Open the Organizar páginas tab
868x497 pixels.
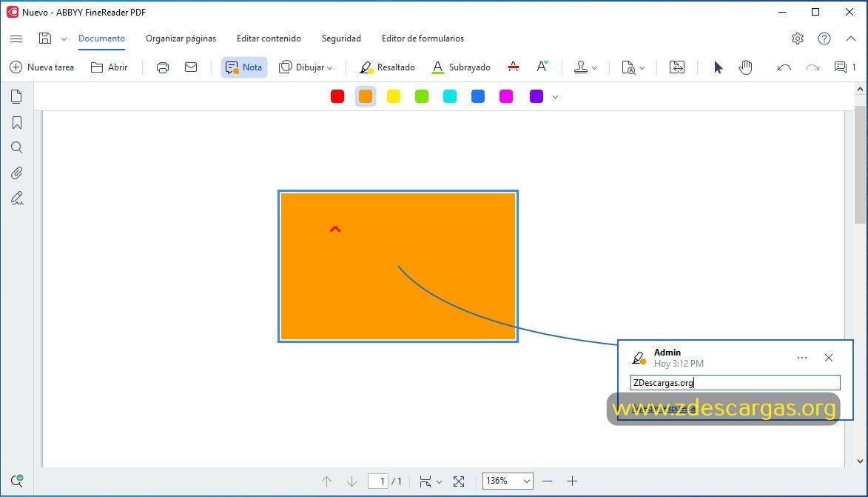coord(181,39)
